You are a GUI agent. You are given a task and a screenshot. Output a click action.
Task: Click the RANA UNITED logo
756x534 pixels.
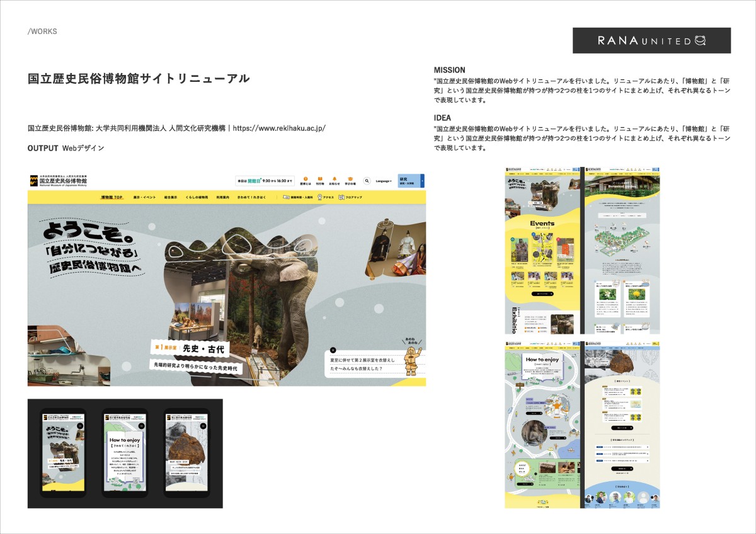[x=651, y=40]
